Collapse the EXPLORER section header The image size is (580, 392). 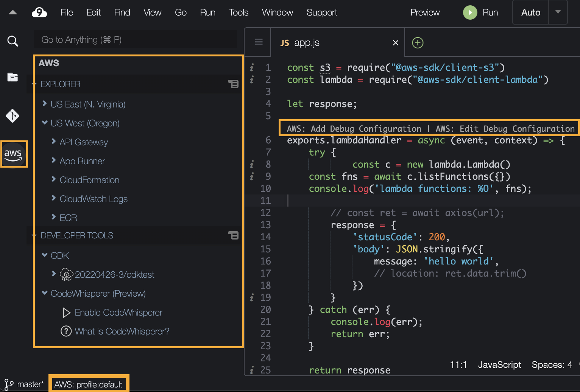(x=33, y=84)
